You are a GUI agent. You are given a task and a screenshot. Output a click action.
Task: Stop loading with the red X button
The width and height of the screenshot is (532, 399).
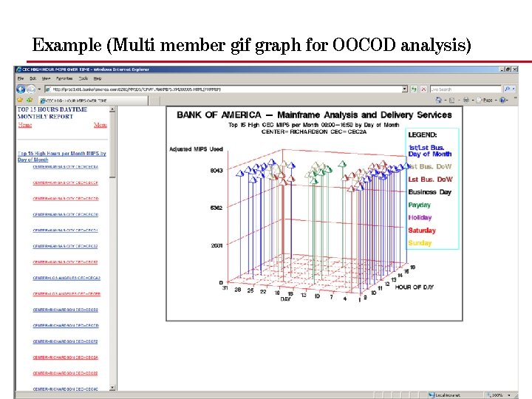423,89
